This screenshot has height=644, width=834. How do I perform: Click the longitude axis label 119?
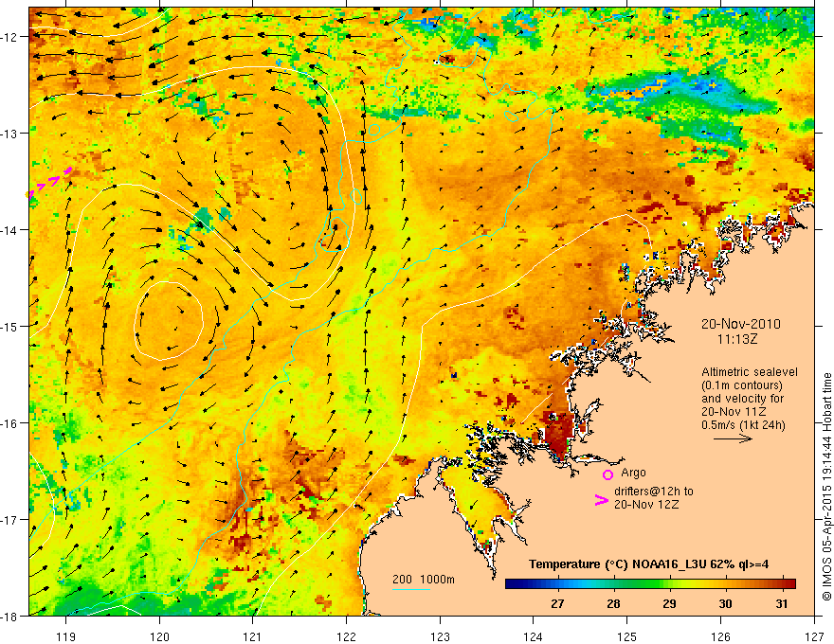tap(66, 636)
